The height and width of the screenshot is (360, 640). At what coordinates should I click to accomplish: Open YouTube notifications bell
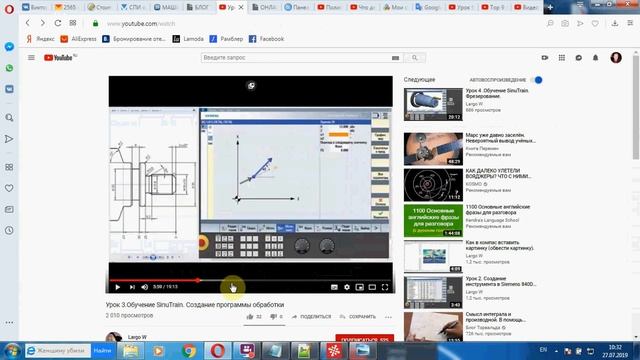596,58
